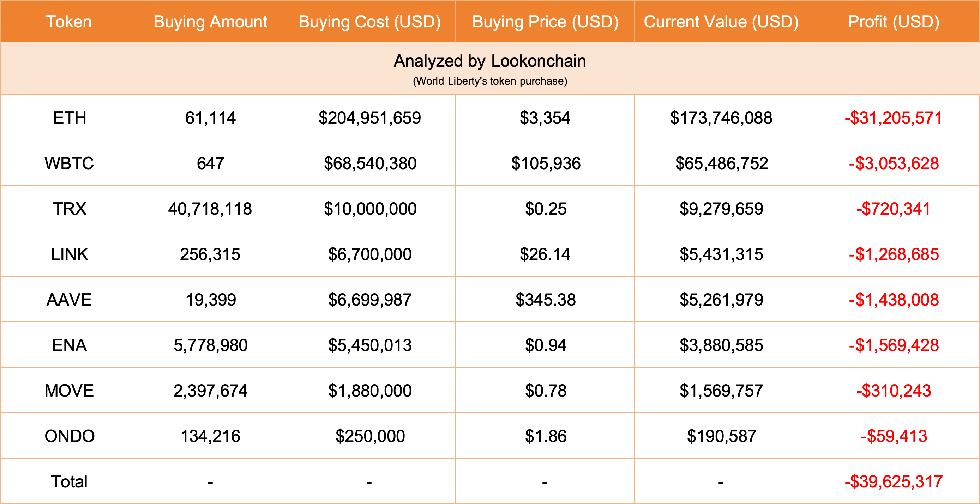Select the Total row label
The height and width of the screenshot is (504, 980).
pyautogui.click(x=69, y=481)
